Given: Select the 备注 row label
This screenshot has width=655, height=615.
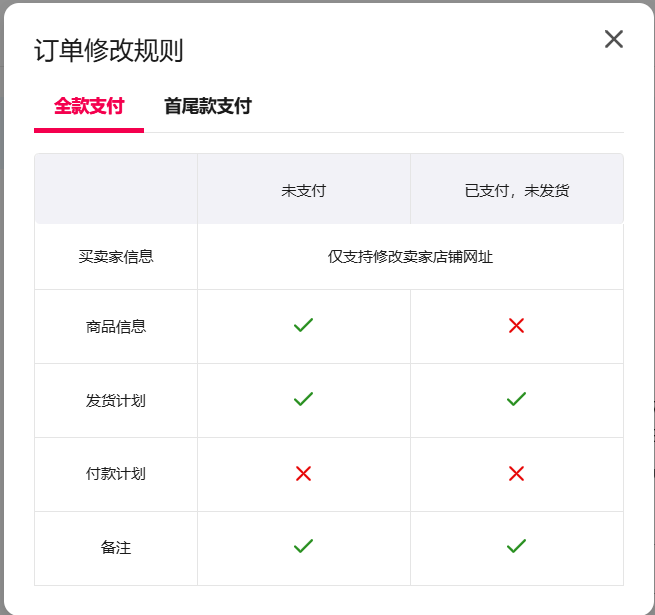Looking at the screenshot, I should (x=116, y=547).
